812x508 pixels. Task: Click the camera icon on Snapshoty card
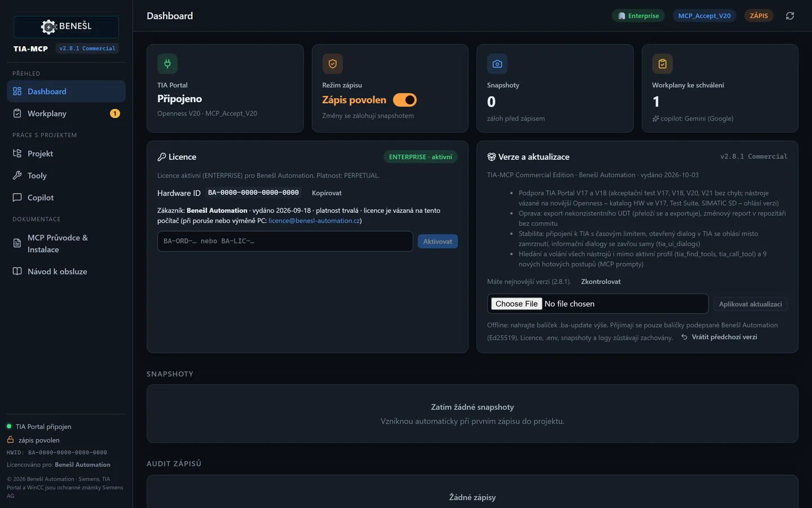(x=497, y=64)
